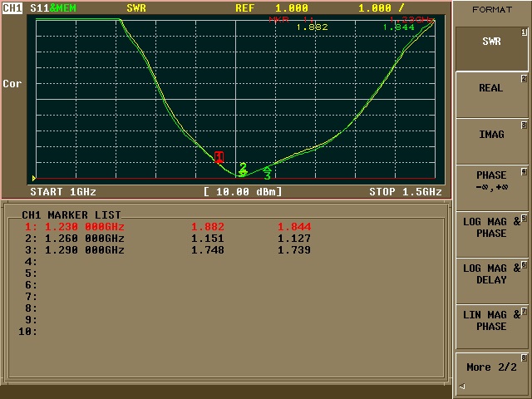Screen dimensions: 532x399
Task: Click the green 1.844 marker readout on graph
Action: click(399, 27)
